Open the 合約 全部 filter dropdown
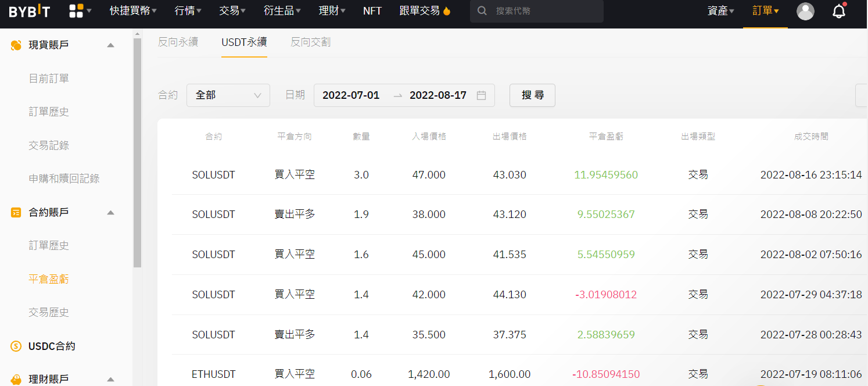 (228, 95)
